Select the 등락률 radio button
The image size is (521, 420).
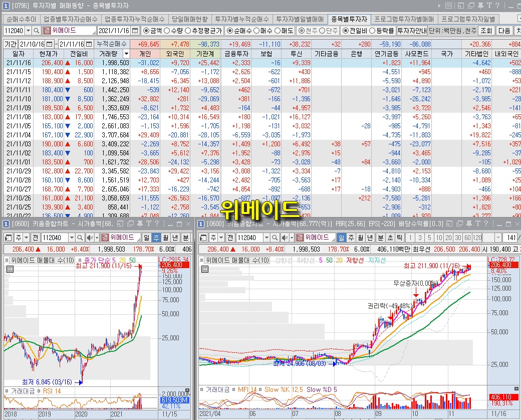tap(373, 31)
